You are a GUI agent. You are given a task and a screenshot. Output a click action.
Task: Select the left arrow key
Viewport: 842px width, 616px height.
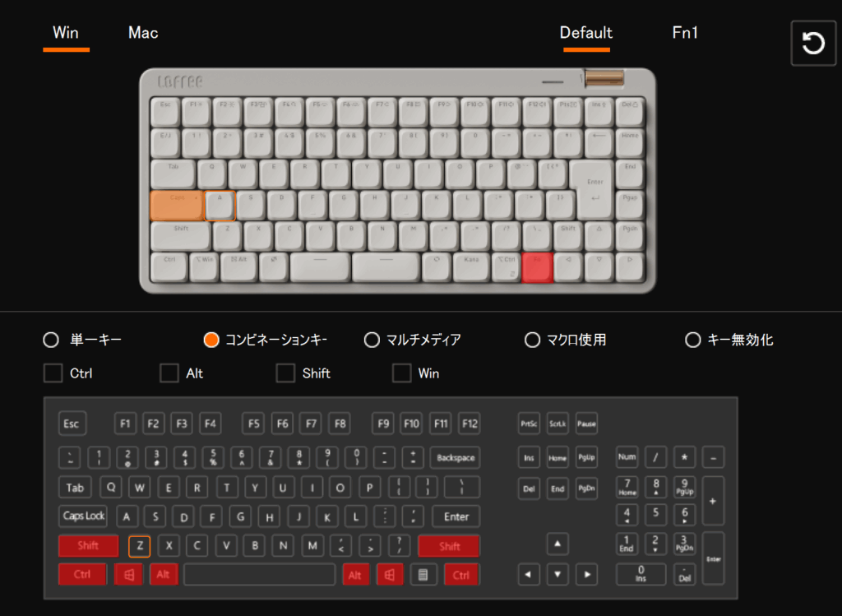tap(529, 575)
